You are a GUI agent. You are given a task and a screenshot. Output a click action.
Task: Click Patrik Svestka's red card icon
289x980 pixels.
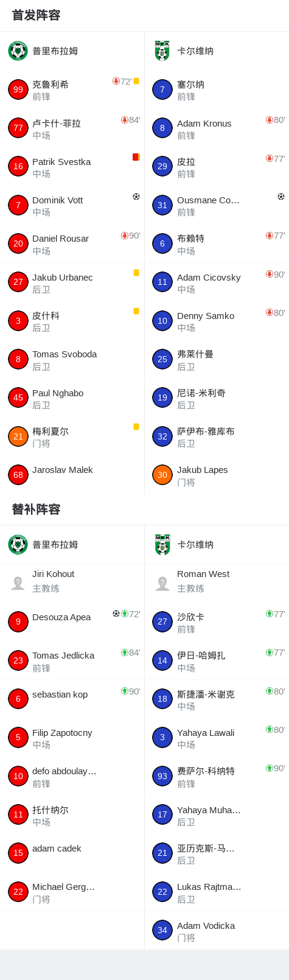pos(136,157)
